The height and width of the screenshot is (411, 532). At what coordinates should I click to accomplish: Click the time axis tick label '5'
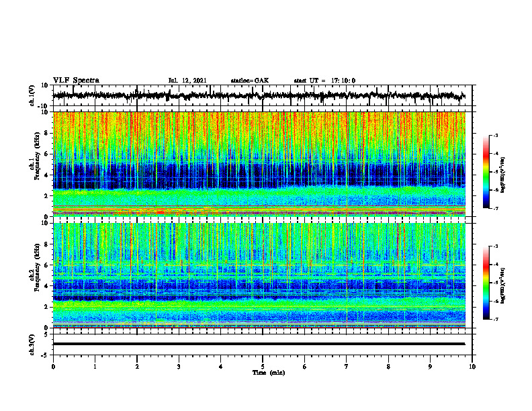pos(263,367)
